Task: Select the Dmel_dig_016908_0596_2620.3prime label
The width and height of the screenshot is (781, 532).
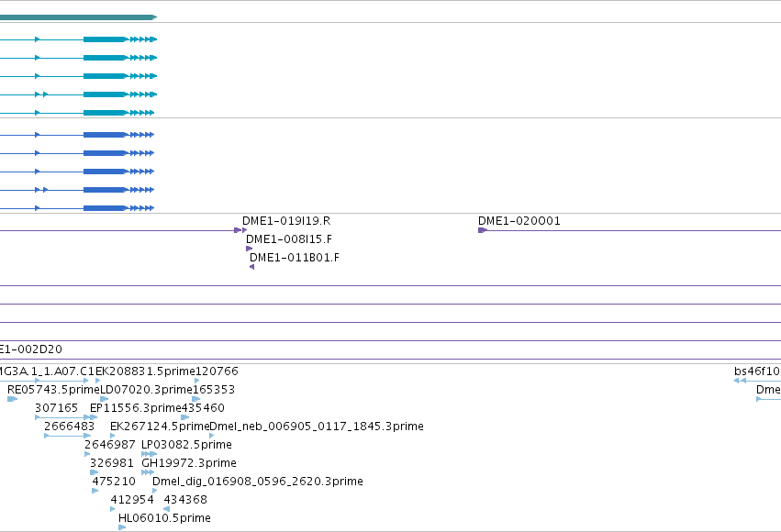Action: pyautogui.click(x=258, y=482)
